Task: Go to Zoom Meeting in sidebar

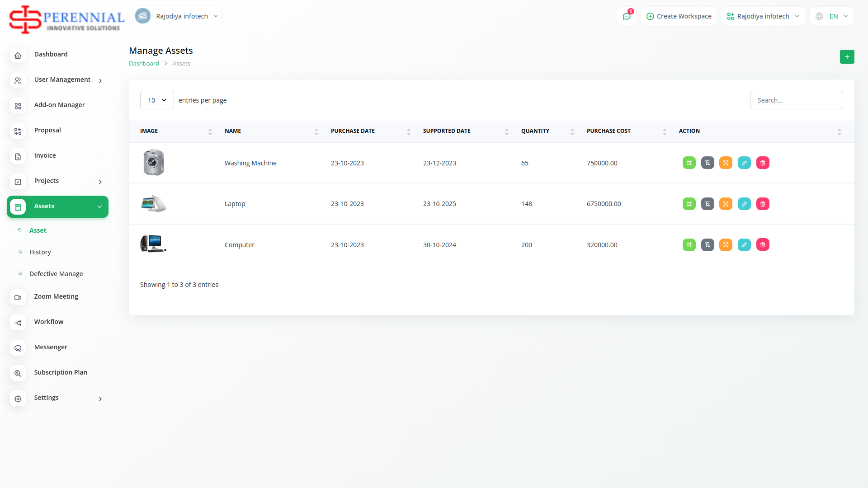Action: coord(56,296)
